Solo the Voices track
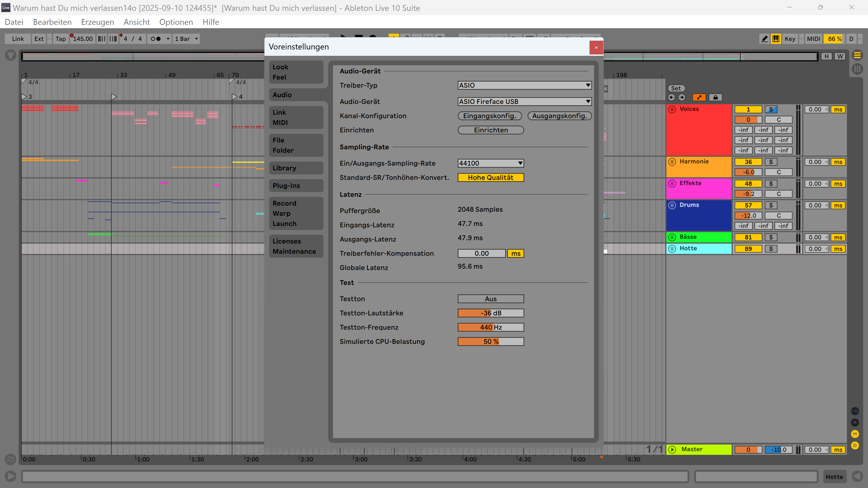This screenshot has height=488, width=868. click(771, 109)
